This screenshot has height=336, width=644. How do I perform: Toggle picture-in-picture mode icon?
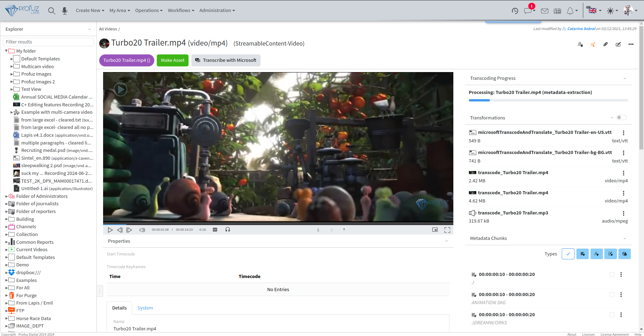(x=435, y=230)
